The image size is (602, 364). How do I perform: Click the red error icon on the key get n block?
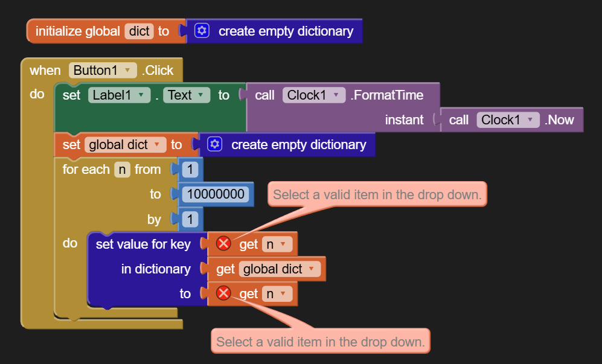[x=223, y=244]
